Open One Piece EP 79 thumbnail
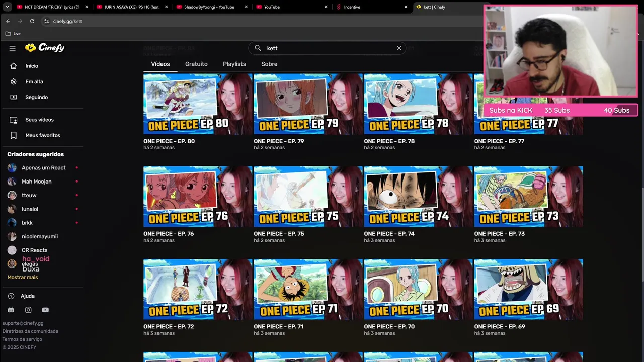This screenshot has width=644, height=362. (308, 104)
